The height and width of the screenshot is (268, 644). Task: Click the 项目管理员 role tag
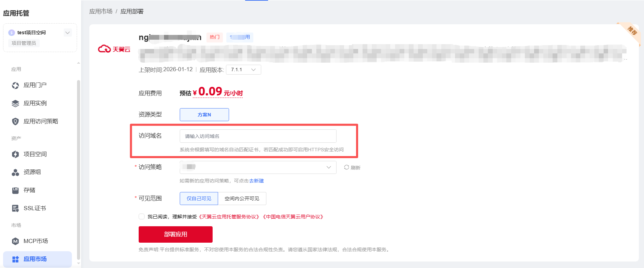pyautogui.click(x=24, y=43)
